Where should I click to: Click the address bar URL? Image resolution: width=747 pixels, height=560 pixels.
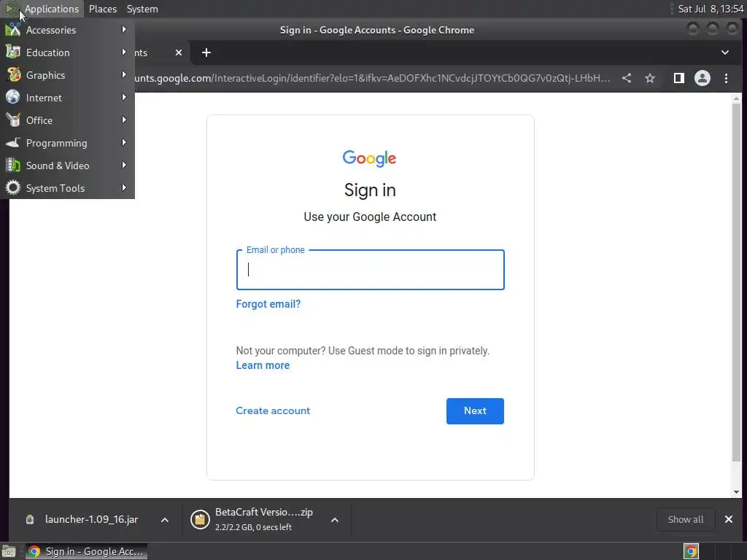pyautogui.click(x=371, y=78)
